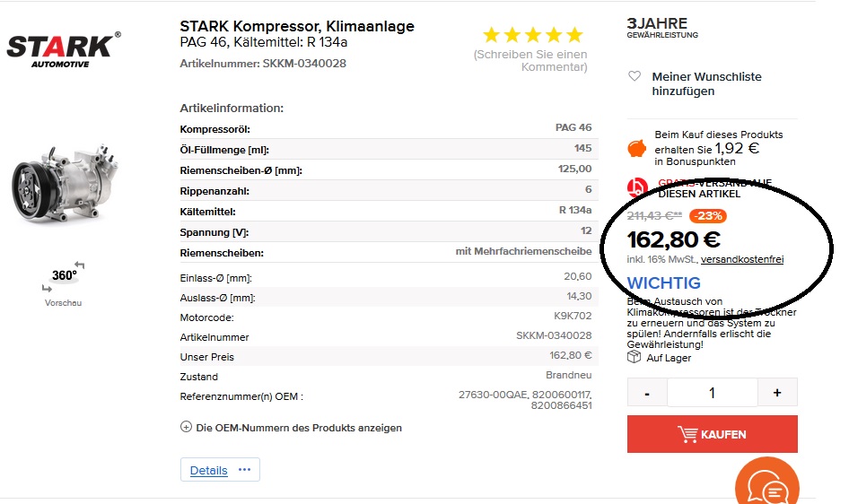Viewport: 849px width, 504px height.
Task: Decrease quantity with minus button
Action: coord(647,393)
